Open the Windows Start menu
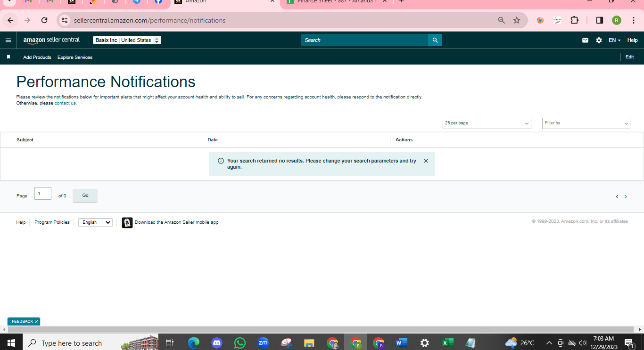Viewport: 644px width, 350px height. pos(11,343)
